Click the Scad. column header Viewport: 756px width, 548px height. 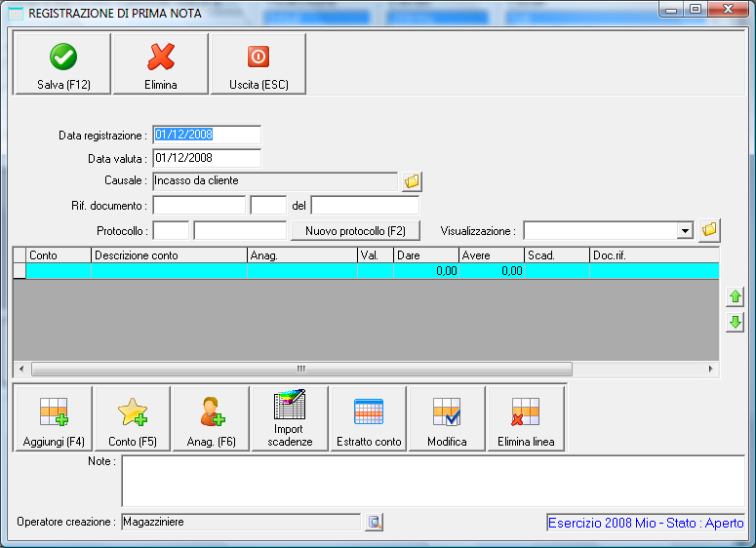[557, 255]
